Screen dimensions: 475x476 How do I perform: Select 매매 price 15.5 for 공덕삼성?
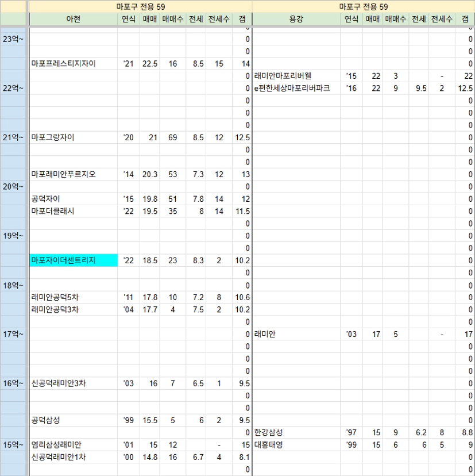point(150,420)
